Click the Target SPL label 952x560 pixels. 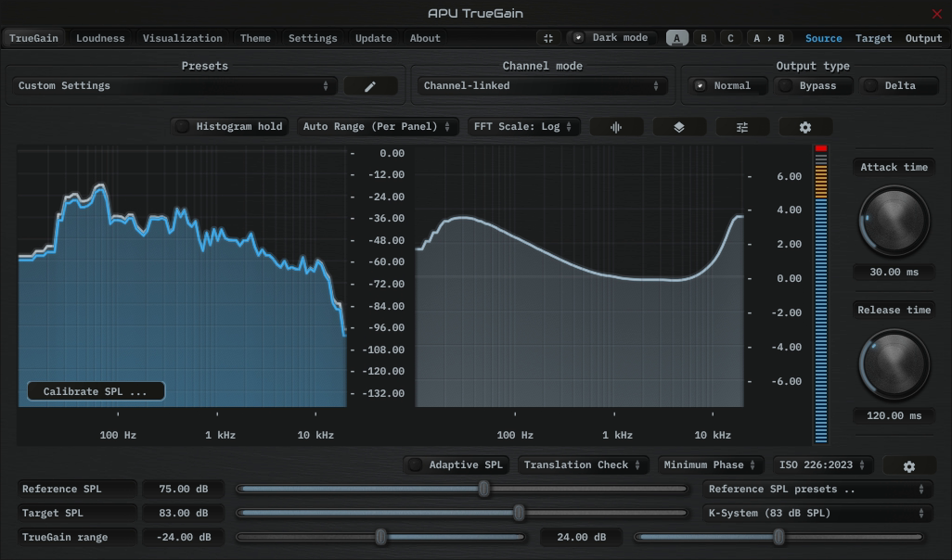[x=76, y=514]
